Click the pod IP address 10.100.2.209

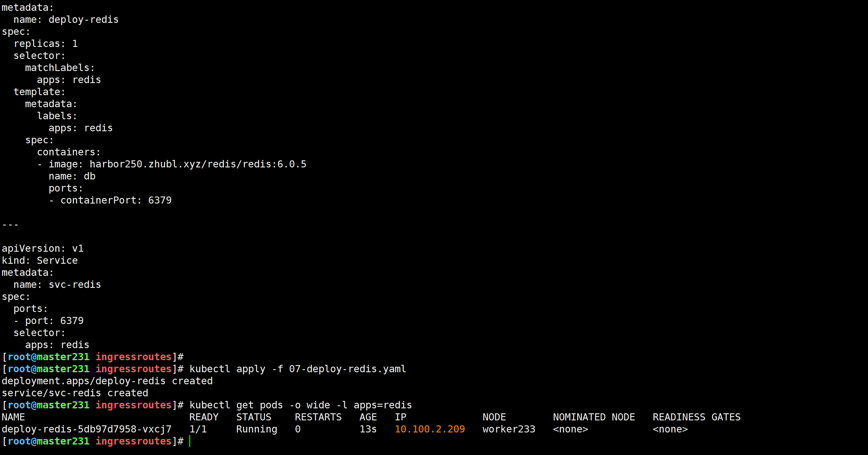point(430,429)
